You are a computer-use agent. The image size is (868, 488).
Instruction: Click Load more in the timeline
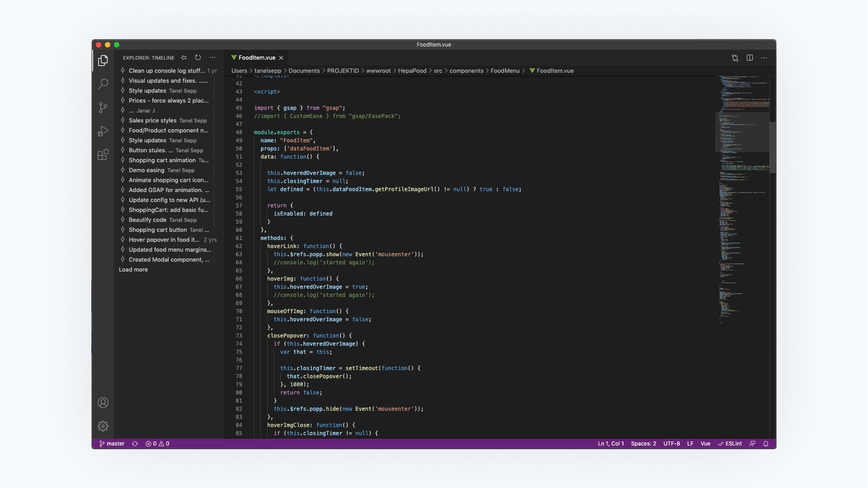pyautogui.click(x=133, y=270)
